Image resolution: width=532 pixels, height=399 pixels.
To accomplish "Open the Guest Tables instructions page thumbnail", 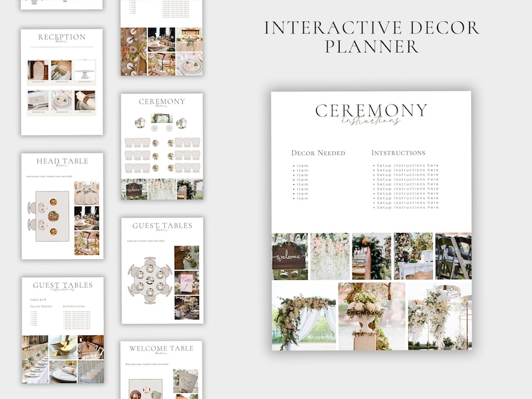I will [63, 330].
